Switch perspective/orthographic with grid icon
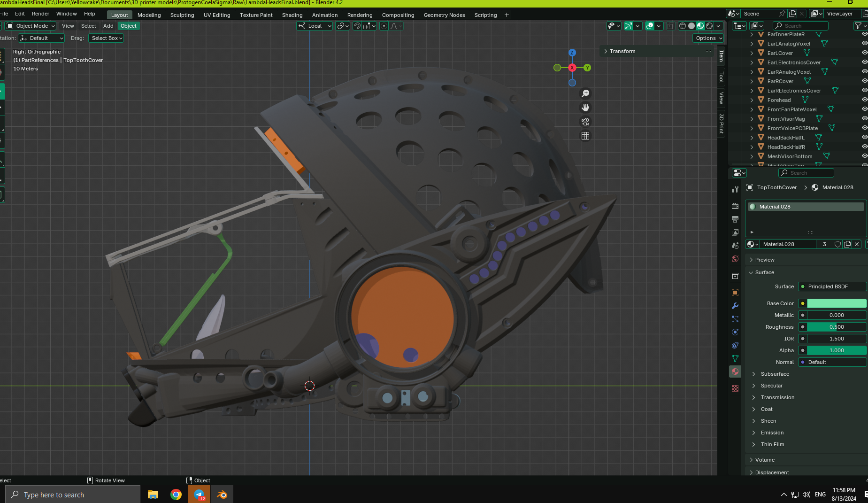 tap(585, 136)
